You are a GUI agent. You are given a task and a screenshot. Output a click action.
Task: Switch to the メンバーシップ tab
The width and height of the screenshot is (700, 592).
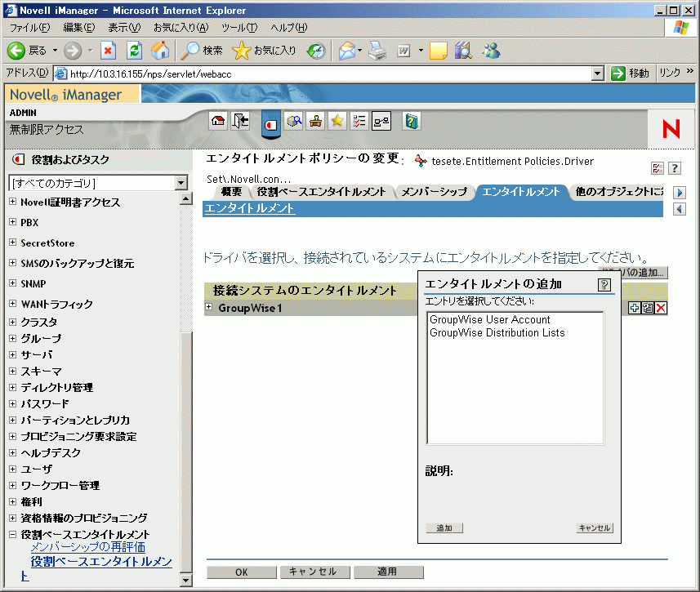coord(435,192)
